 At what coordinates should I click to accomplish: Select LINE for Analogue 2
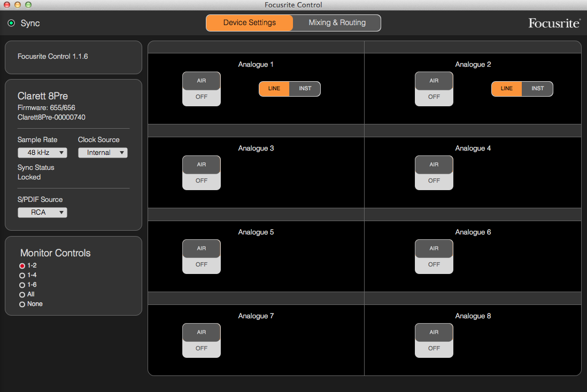(507, 89)
